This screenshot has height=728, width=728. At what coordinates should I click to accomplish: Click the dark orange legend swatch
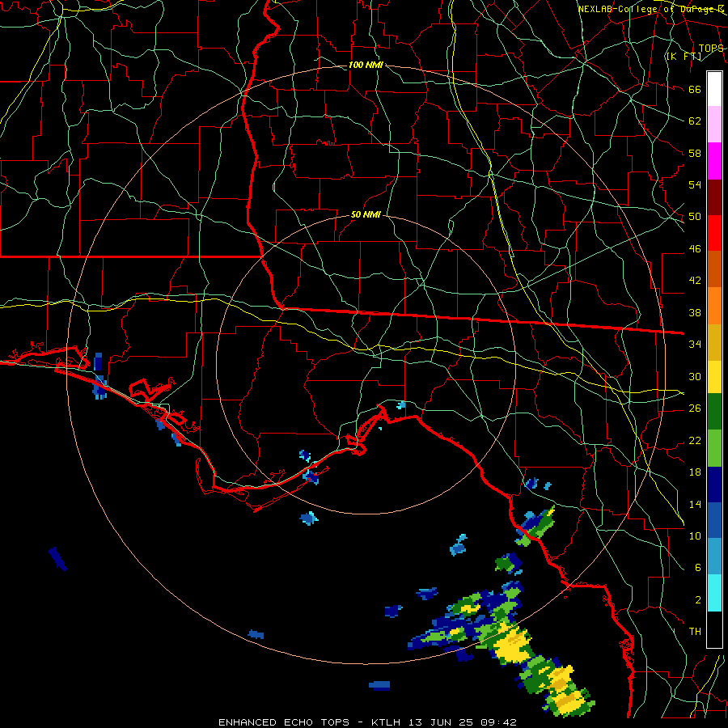[x=714, y=269]
